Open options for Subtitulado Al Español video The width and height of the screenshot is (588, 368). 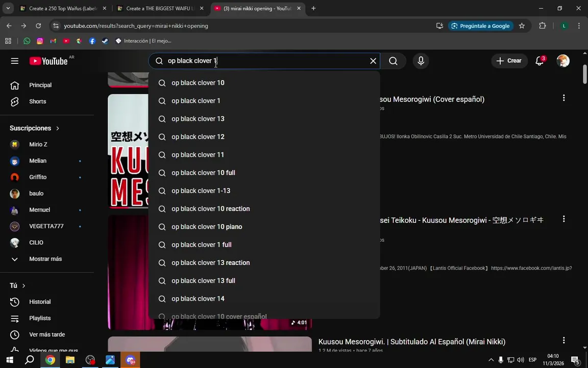click(563, 340)
